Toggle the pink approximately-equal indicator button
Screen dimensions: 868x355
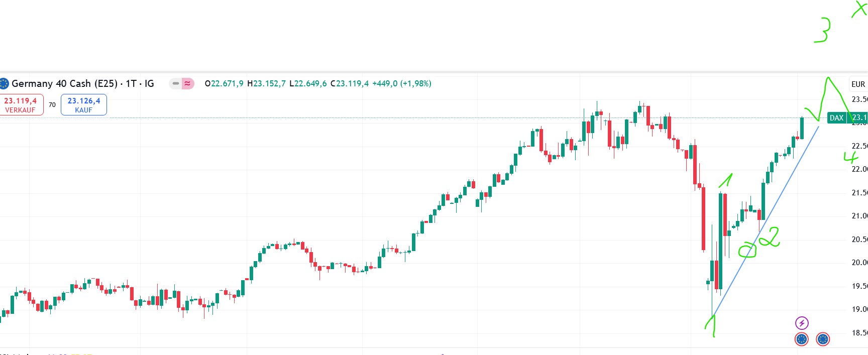click(187, 84)
